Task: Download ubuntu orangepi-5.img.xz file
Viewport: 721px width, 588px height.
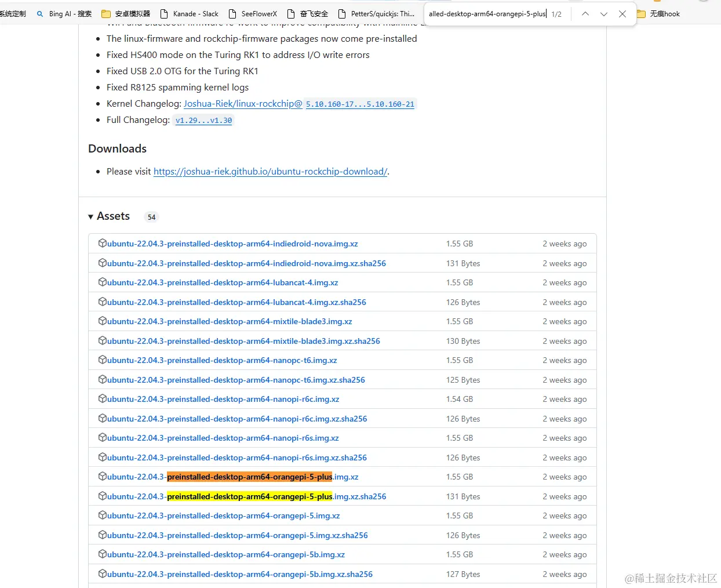Action: [224, 516]
